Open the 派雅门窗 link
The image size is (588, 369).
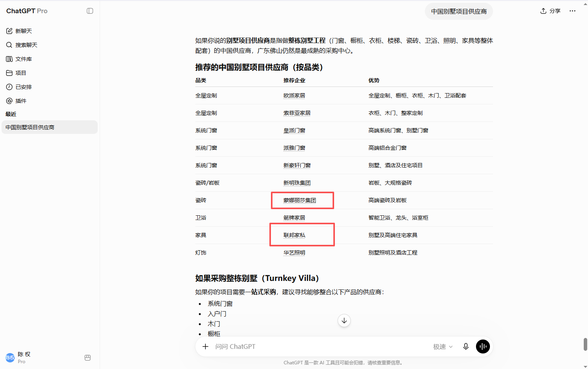pos(294,148)
